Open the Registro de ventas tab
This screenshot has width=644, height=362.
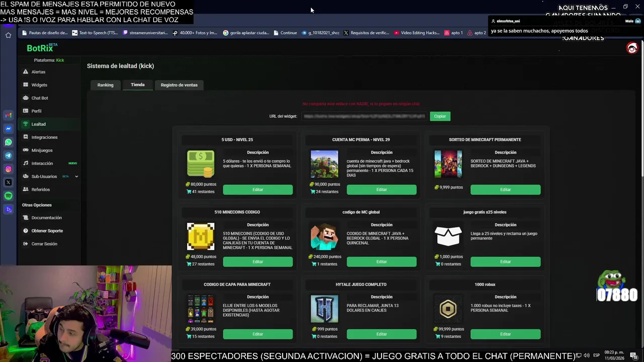tap(179, 85)
